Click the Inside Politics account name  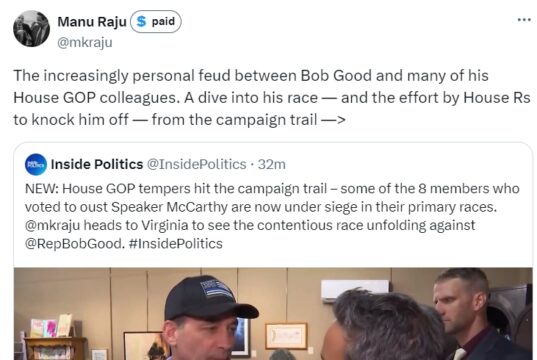pyautogui.click(x=97, y=164)
